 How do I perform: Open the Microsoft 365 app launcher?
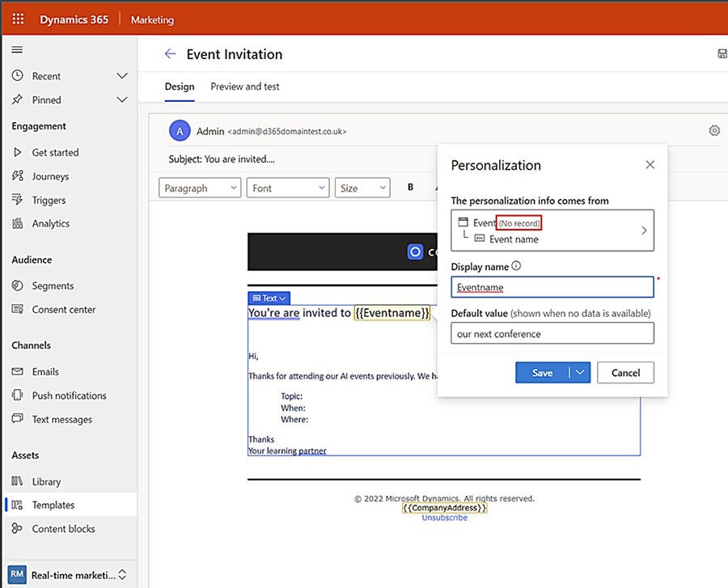17,19
